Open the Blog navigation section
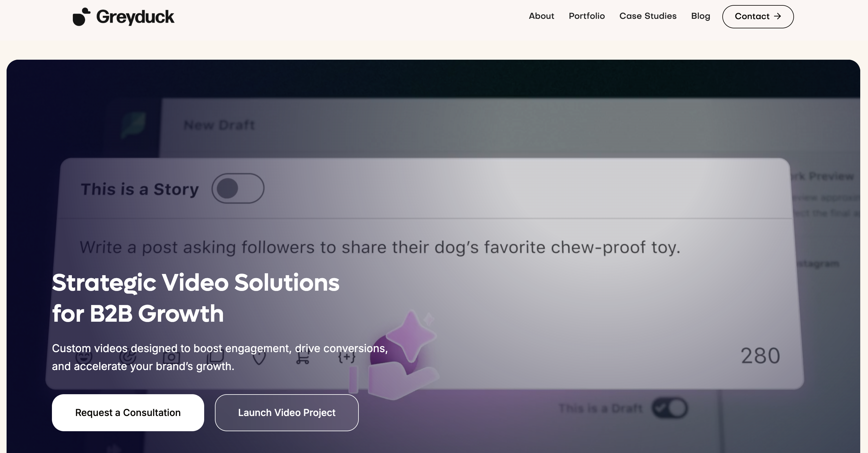The height and width of the screenshot is (453, 868). [x=700, y=16]
